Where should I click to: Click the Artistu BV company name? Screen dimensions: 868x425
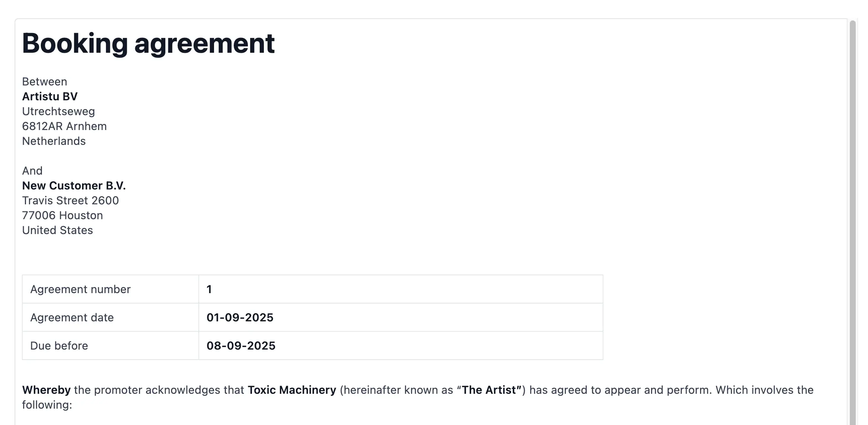50,97
